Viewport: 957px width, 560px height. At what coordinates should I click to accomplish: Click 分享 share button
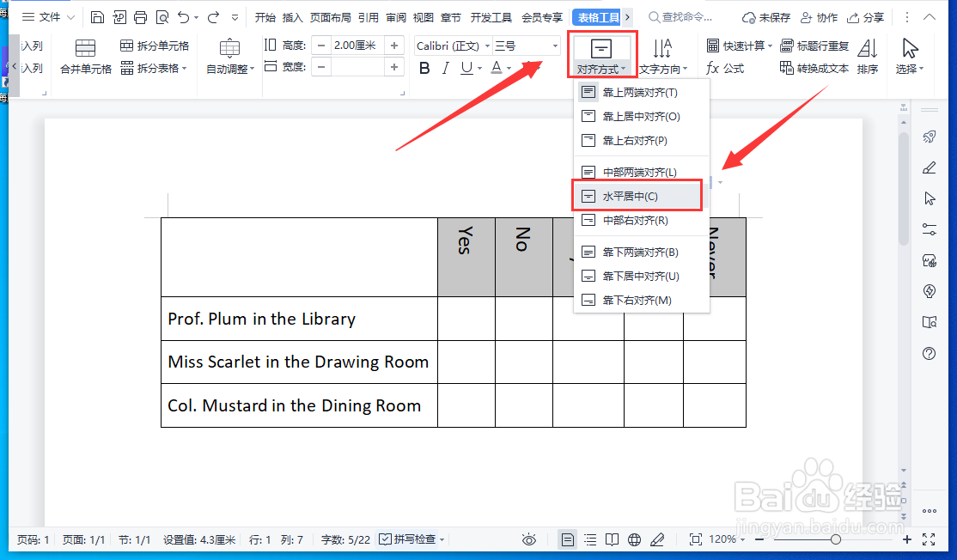click(x=865, y=18)
